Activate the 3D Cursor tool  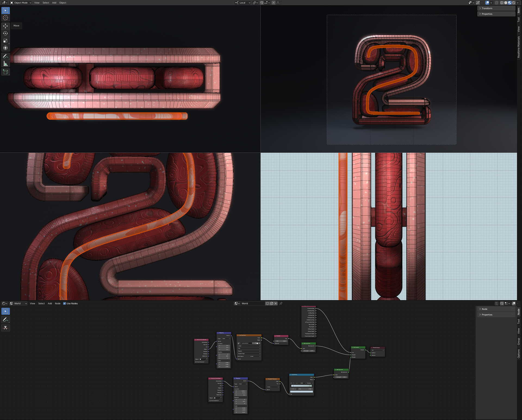[5, 18]
